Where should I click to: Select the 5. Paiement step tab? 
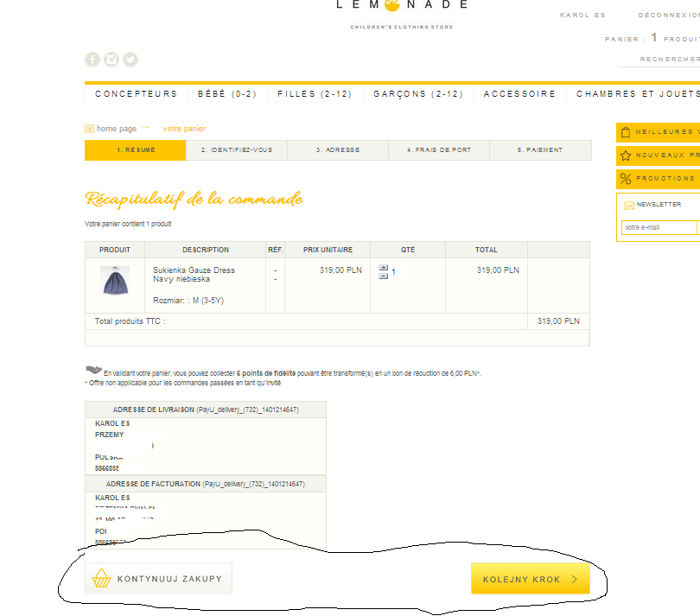point(540,150)
